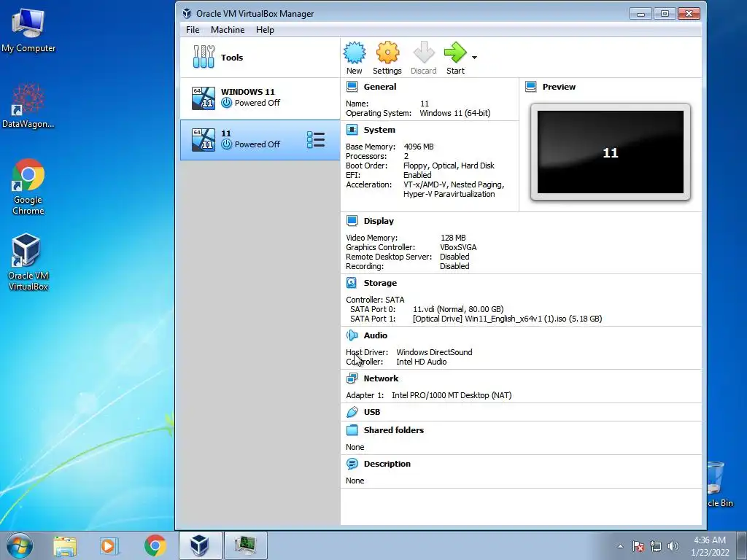Open the System section heading
Screen dimensions: 747x560
(x=379, y=130)
